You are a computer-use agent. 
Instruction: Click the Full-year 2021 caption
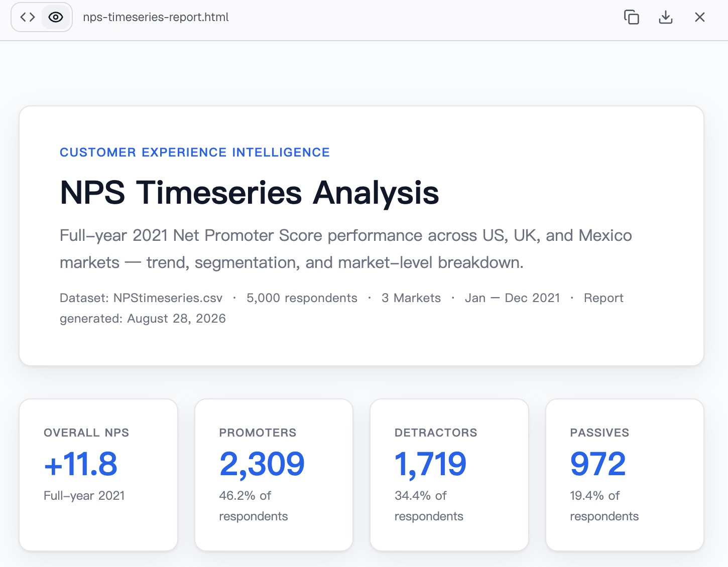tap(84, 496)
